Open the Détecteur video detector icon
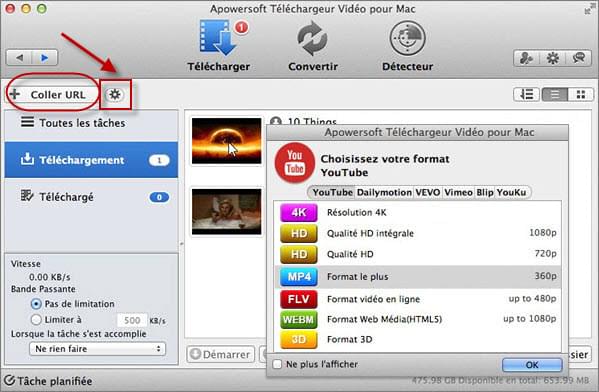Screen dimensions: 599x392 [407, 38]
